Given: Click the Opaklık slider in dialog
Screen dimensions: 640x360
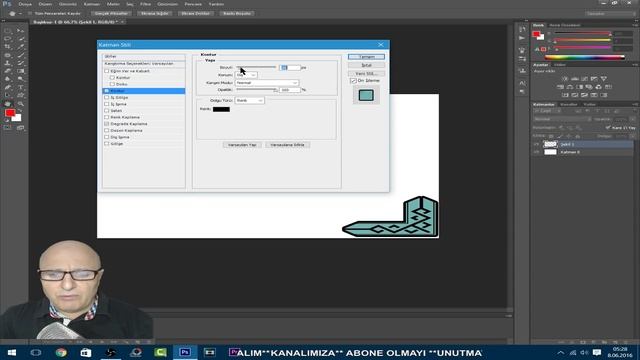Looking at the screenshot, I should 256,89.
